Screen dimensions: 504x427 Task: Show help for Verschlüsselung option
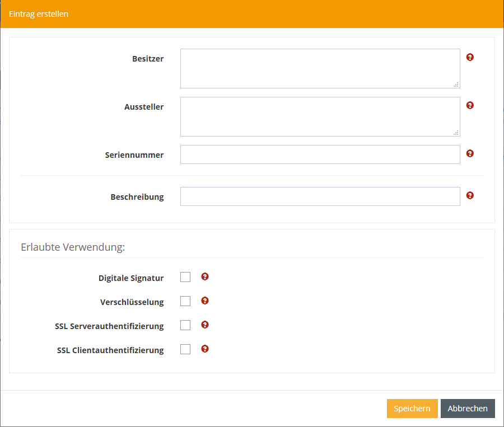[205, 301]
